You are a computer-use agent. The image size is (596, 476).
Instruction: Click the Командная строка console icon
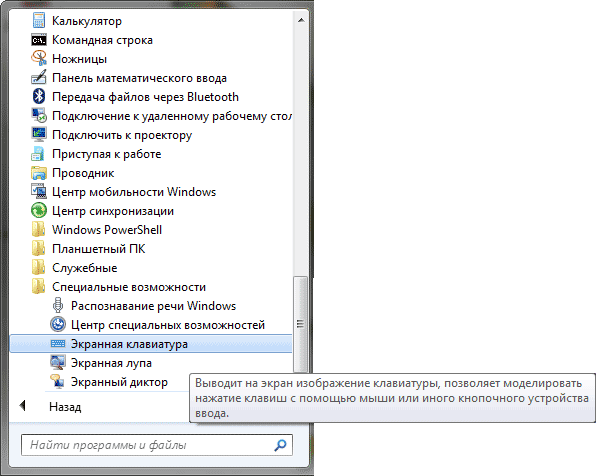coord(39,40)
